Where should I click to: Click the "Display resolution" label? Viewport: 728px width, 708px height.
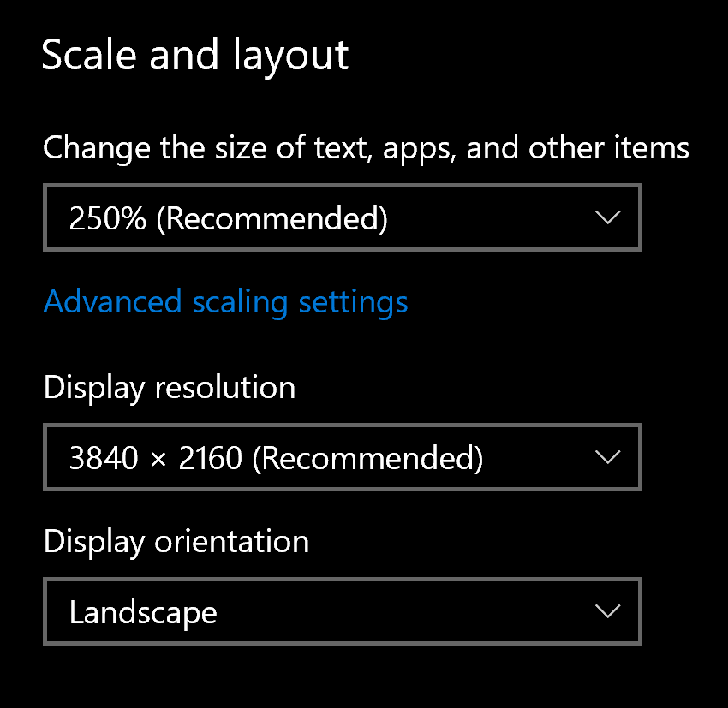(x=170, y=388)
